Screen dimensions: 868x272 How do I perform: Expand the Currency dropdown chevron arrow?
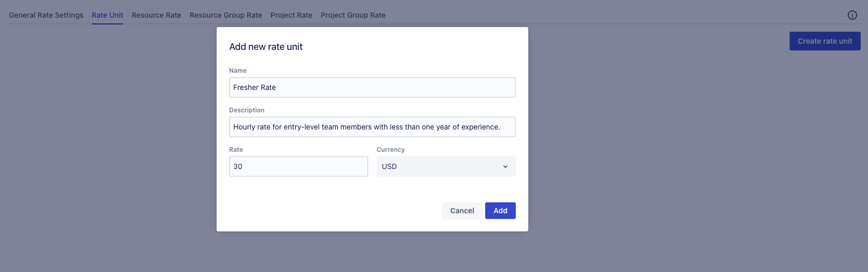[505, 167]
